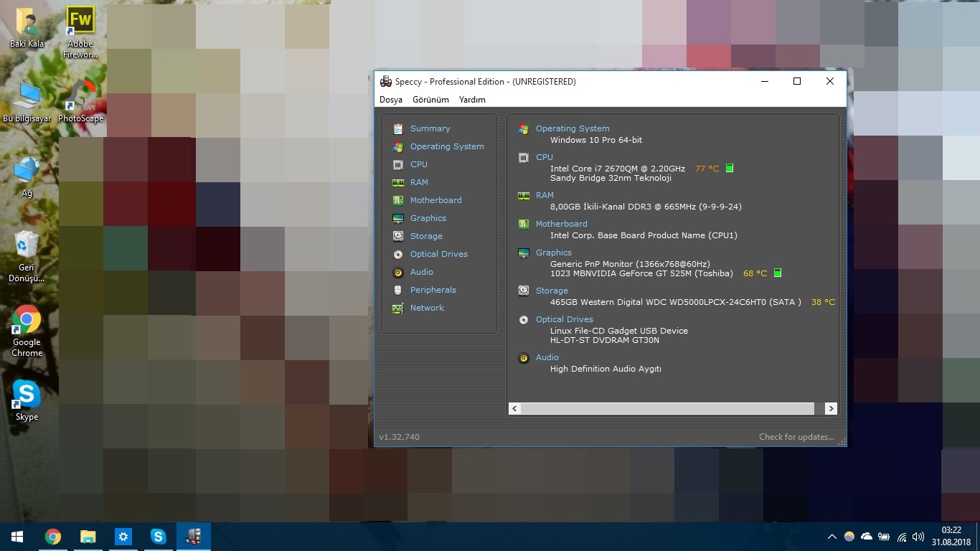
Task: Select the Ağ network desktop icon
Action: [27, 176]
